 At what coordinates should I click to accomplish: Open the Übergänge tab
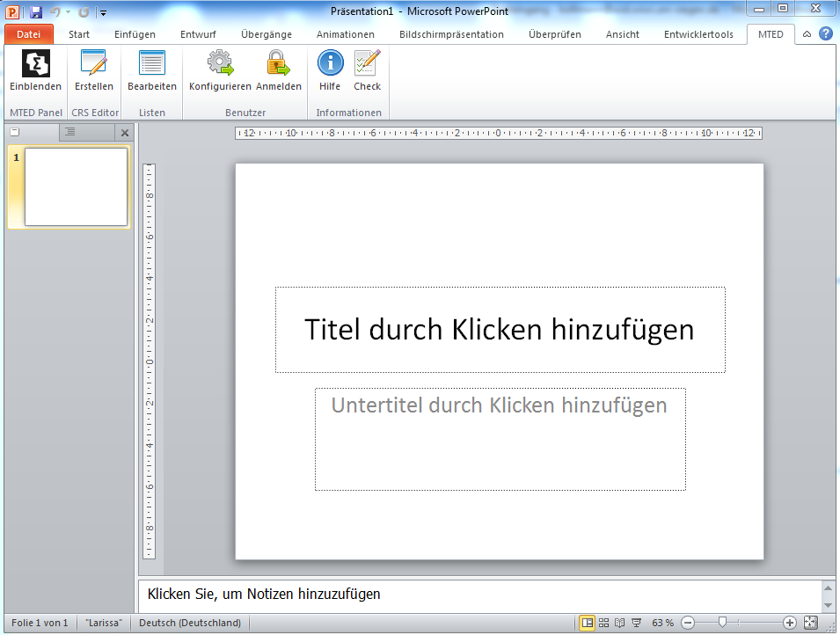(x=267, y=34)
